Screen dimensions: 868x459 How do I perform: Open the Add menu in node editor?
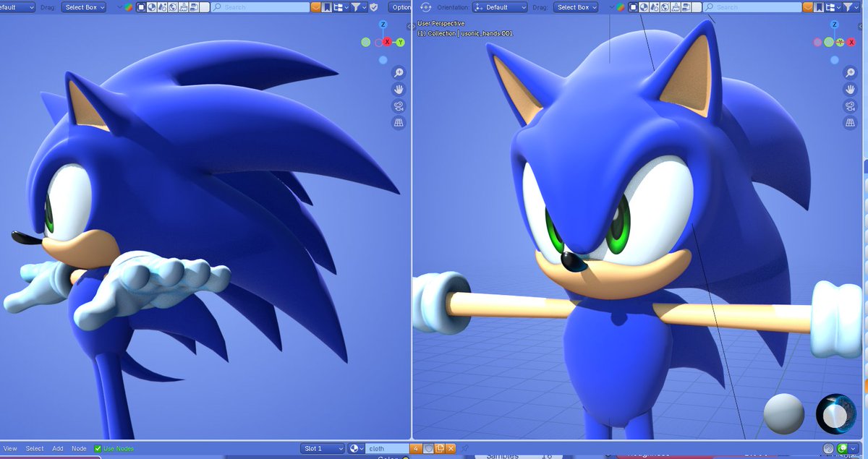[x=58, y=449]
